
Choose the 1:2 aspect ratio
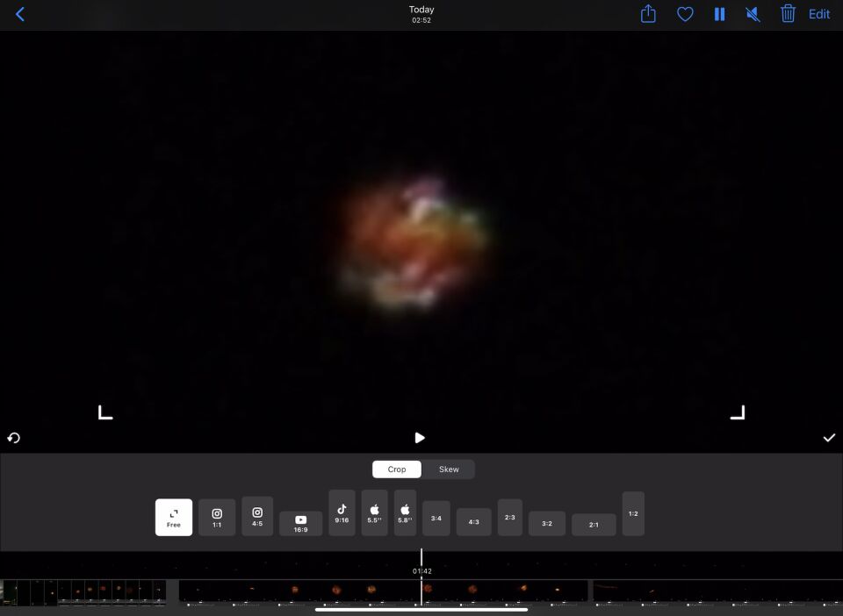[x=633, y=513]
